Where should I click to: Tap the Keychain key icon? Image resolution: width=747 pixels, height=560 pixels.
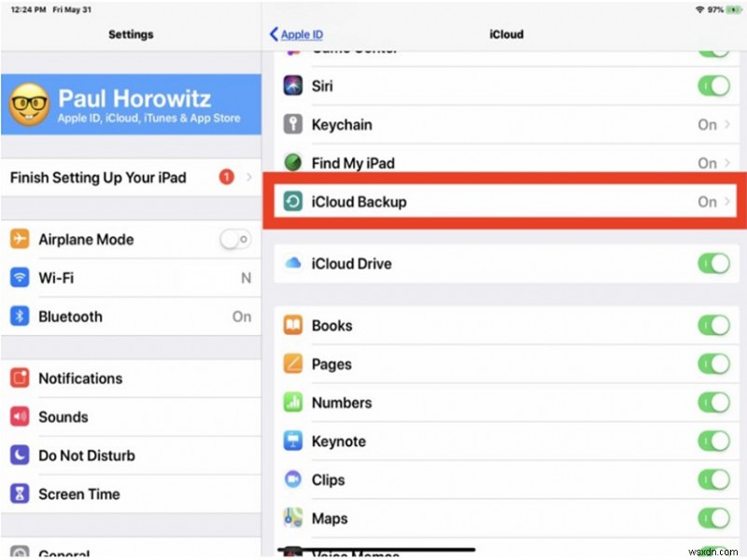[x=293, y=124]
